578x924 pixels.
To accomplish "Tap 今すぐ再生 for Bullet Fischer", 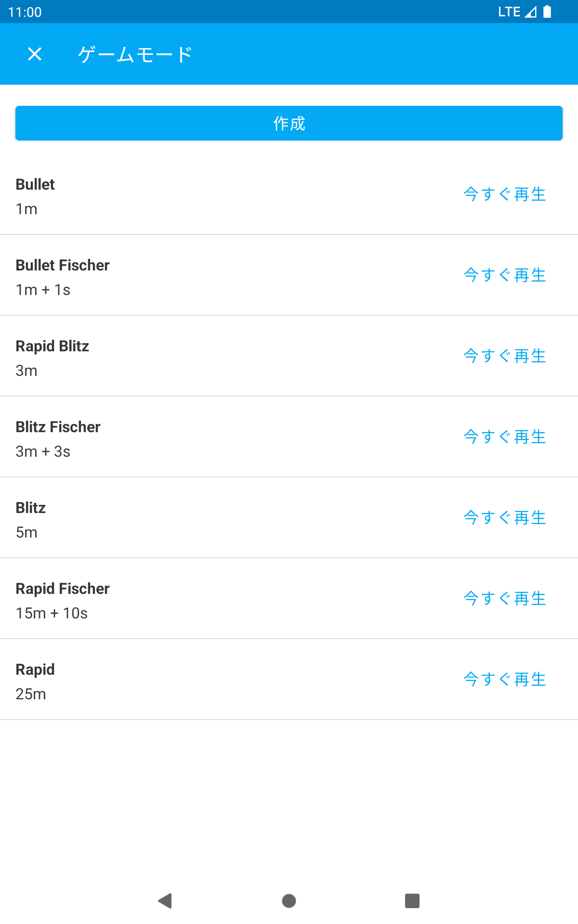I will (x=504, y=275).
